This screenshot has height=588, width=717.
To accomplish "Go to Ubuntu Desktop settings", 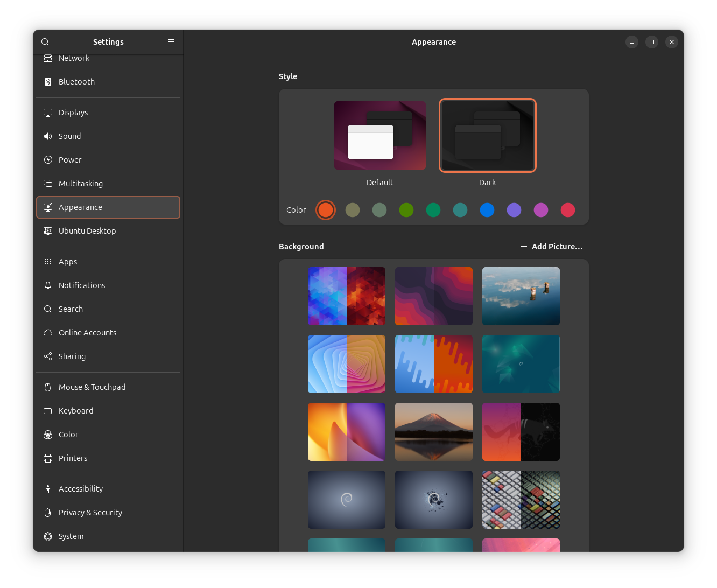I will 87,231.
